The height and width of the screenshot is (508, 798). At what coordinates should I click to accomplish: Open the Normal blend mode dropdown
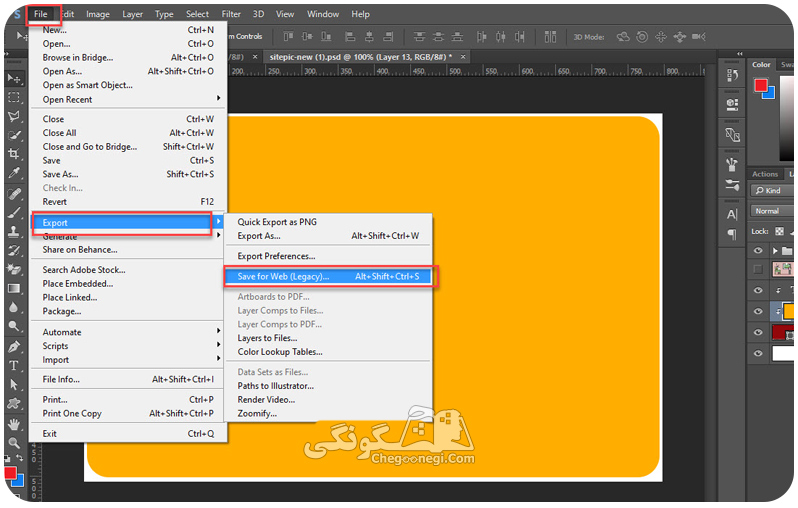pos(772,211)
